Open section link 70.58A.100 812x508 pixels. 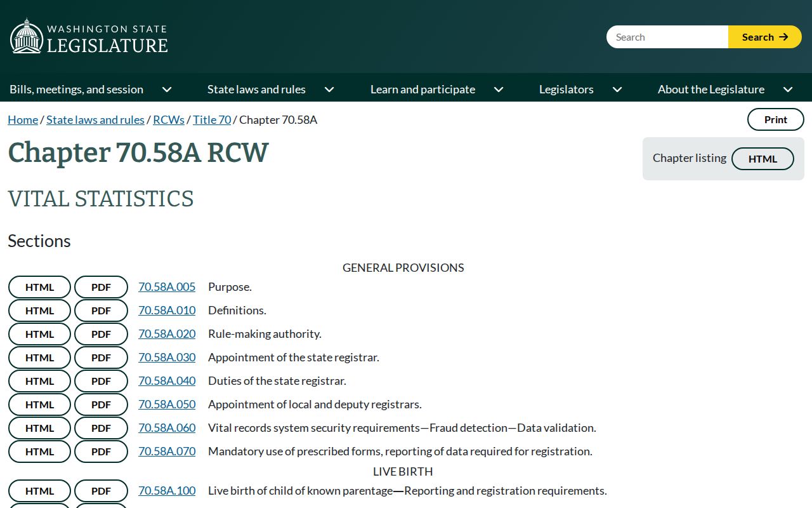167,491
